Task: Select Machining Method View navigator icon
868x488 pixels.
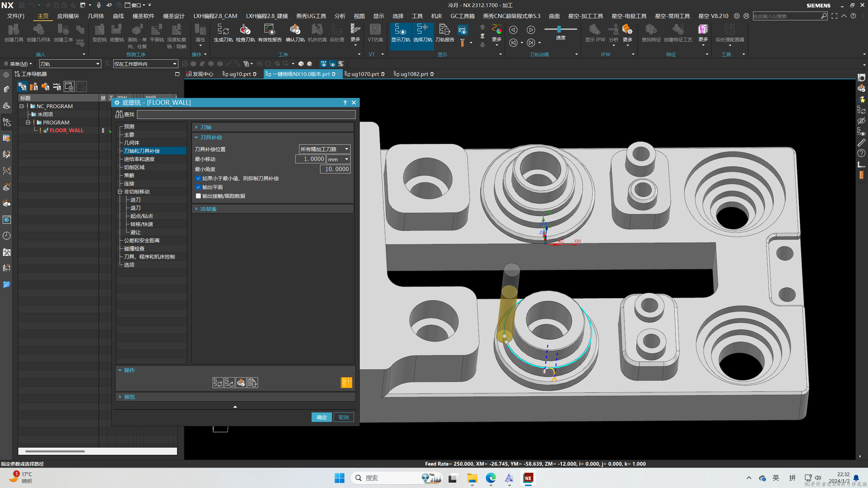Action: 57,87
